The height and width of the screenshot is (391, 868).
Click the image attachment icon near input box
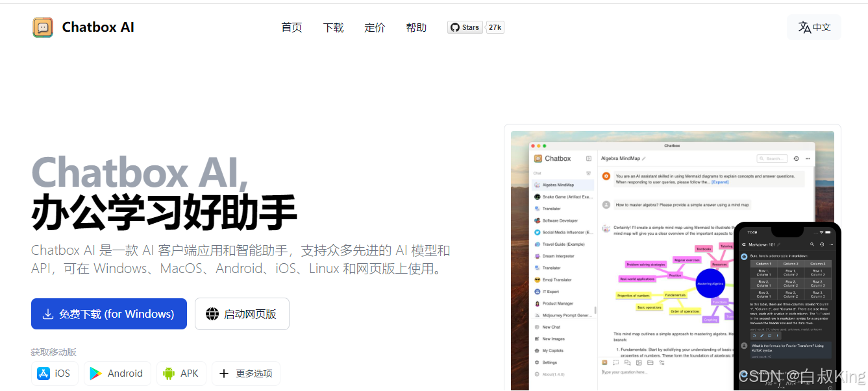(639, 362)
